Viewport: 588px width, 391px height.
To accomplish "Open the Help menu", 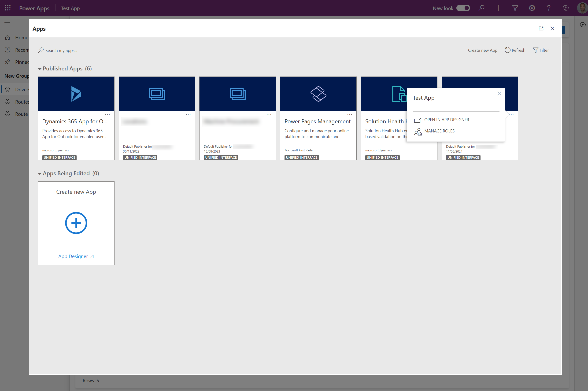I will tap(549, 8).
